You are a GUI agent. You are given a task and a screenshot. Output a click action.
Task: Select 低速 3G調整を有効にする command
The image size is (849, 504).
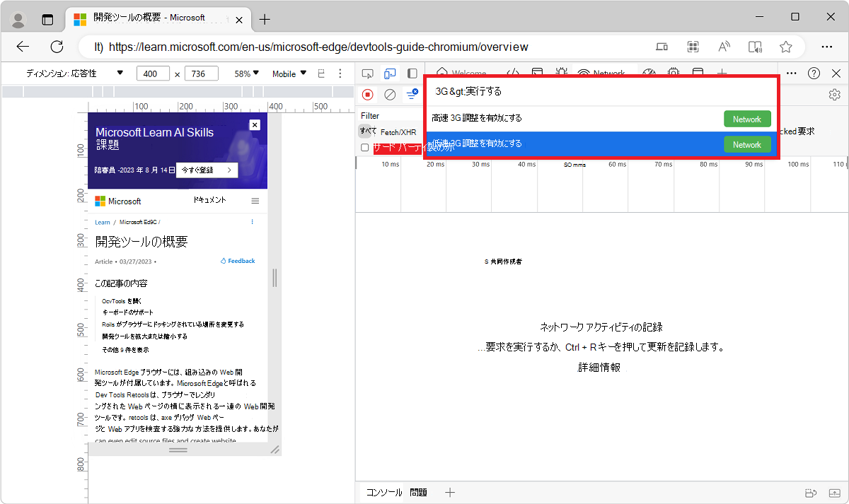point(531,143)
